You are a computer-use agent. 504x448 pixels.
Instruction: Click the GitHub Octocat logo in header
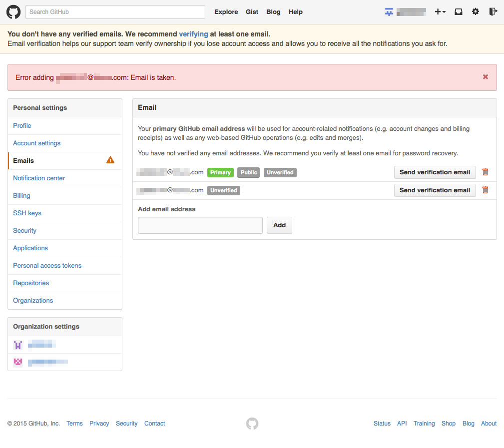coord(13,12)
